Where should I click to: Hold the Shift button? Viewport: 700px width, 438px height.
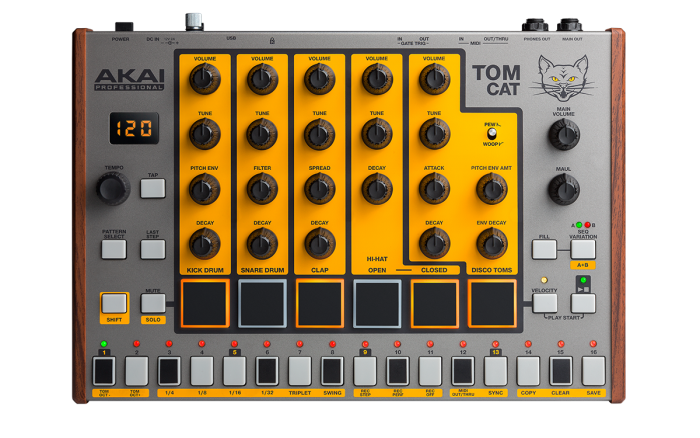click(114, 304)
